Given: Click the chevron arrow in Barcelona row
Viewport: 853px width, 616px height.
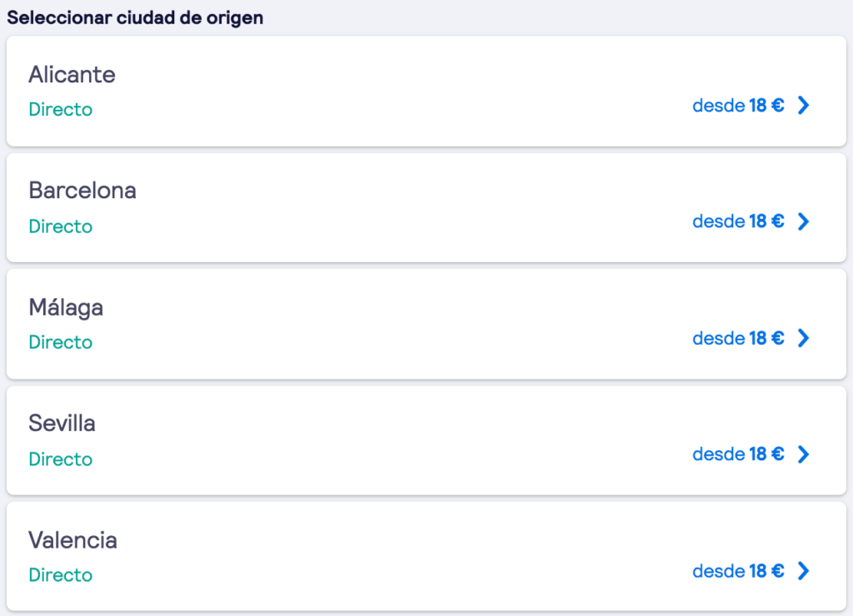Looking at the screenshot, I should coord(804,221).
